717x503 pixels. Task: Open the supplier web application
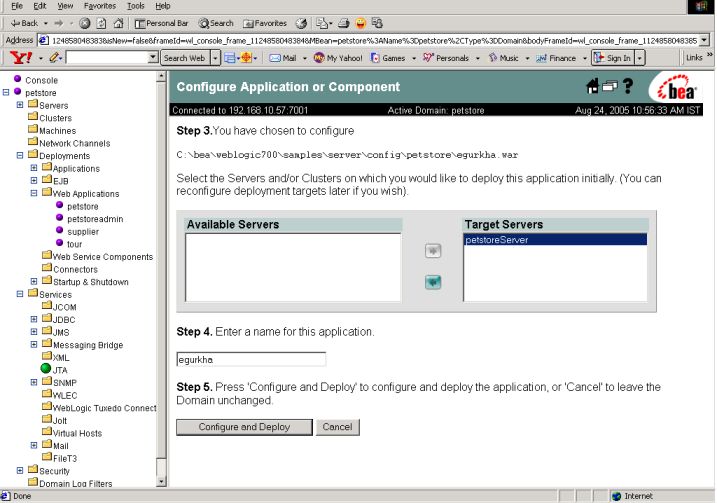[x=83, y=232]
